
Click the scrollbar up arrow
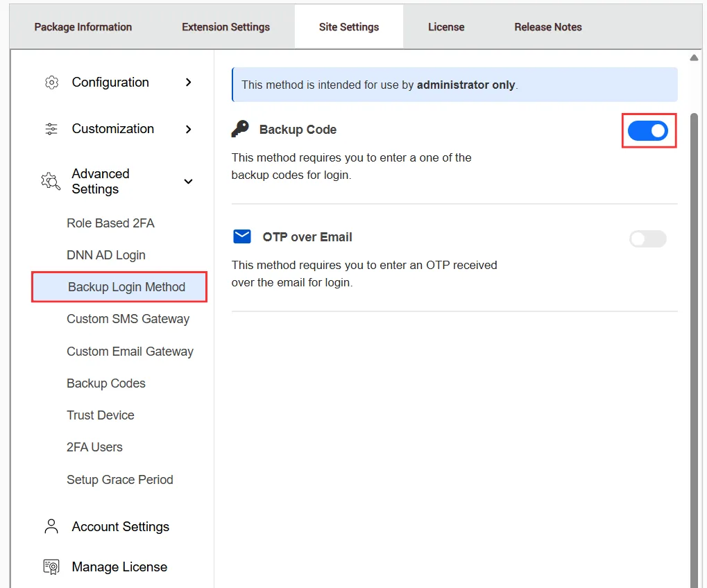695,58
